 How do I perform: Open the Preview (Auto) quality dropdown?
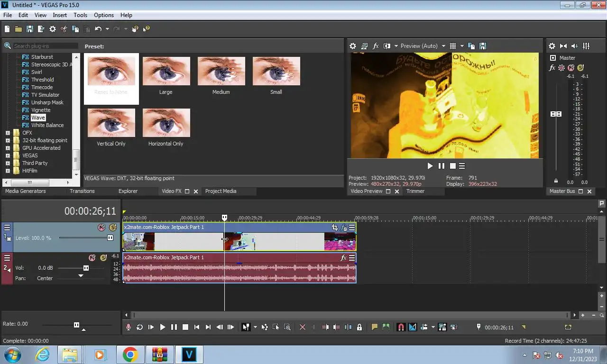pos(423,46)
